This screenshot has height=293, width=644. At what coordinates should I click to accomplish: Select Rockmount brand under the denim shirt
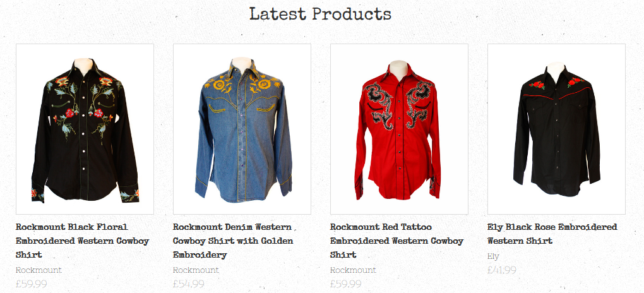[196, 270]
